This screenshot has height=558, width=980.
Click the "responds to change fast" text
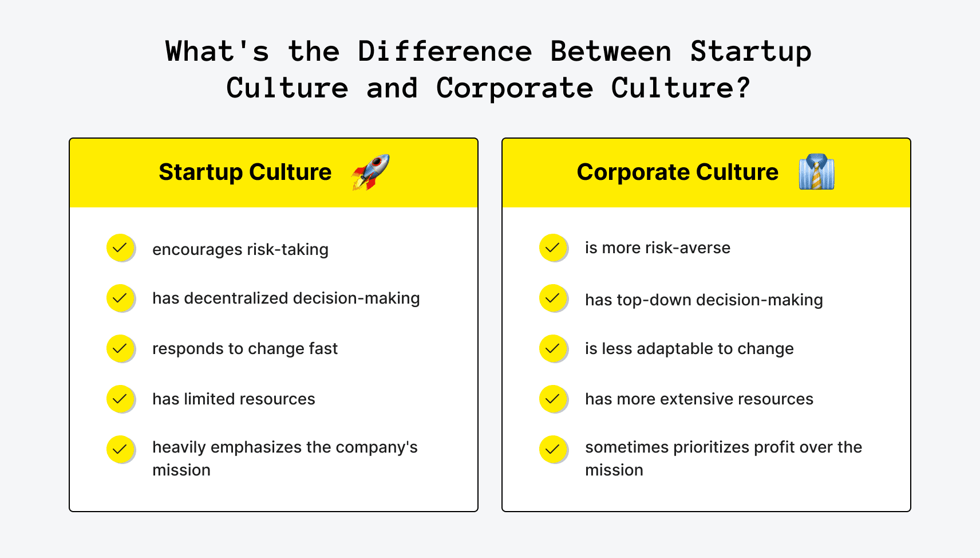pyautogui.click(x=245, y=349)
